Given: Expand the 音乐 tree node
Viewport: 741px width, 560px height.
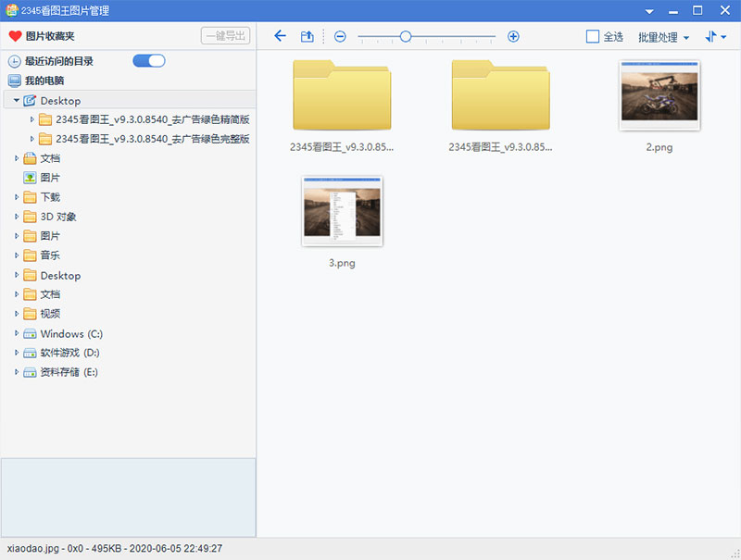Looking at the screenshot, I should (x=17, y=255).
